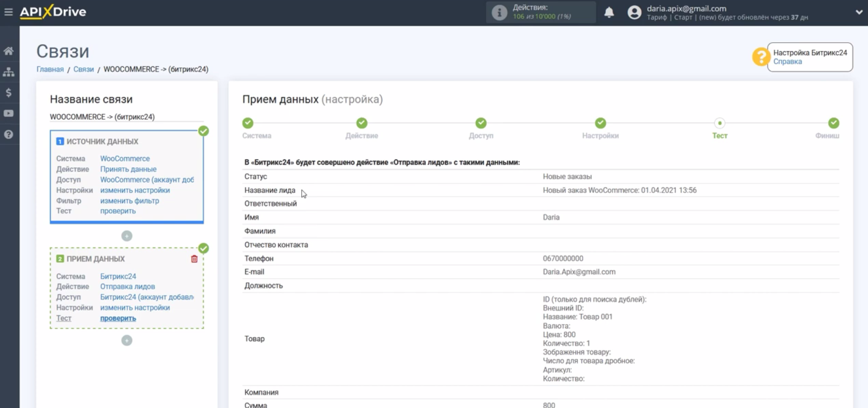Delete the Прием данных block
This screenshot has height=408, width=868.
coord(194,259)
